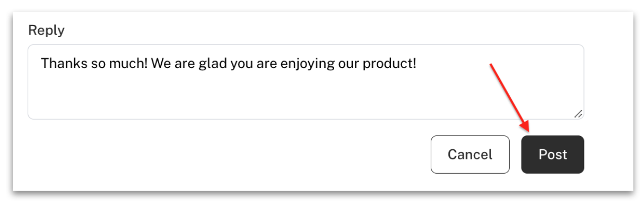Click the Reply field label
644x204 pixels.
(46, 31)
